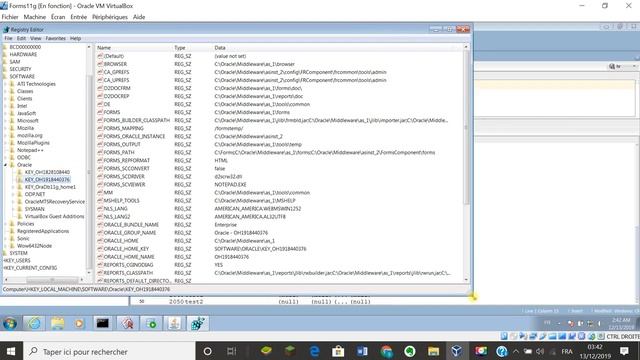Screen dimensions: 640x360
Task: Expand the Classes key arrow
Action: (x=6, y=91)
